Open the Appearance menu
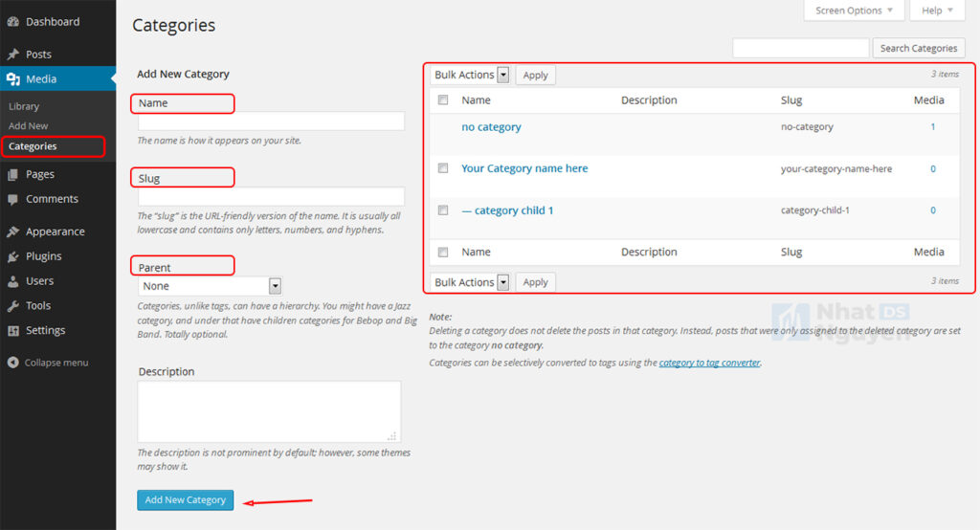 [x=55, y=232]
